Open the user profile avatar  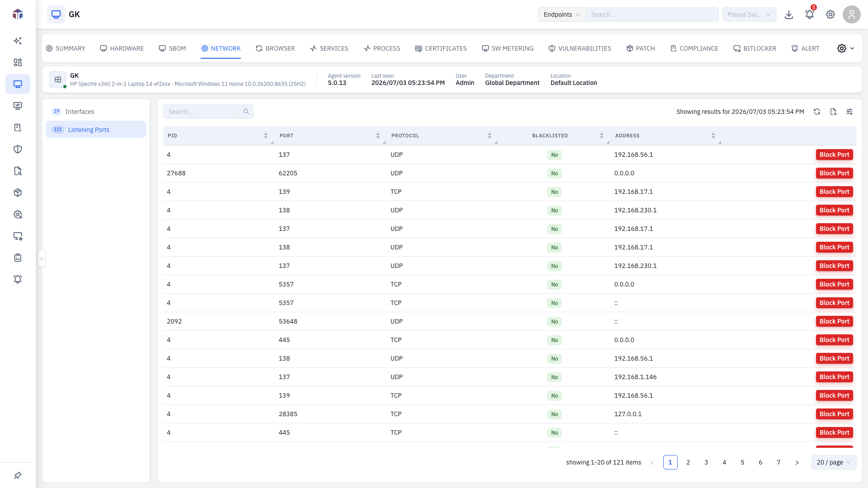(851, 14)
